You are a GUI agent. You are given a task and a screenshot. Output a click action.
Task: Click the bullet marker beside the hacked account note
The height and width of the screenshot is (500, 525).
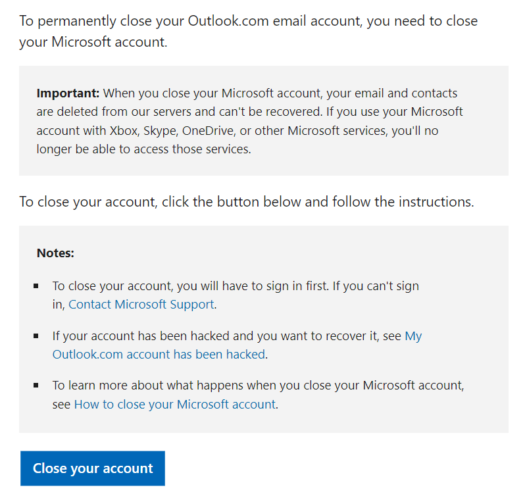point(36,336)
